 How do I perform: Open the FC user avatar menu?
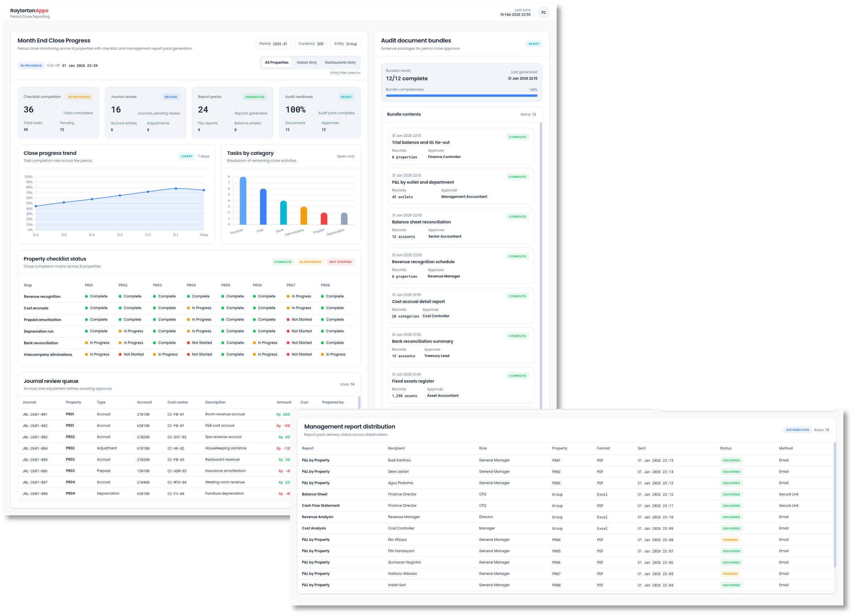(544, 12)
